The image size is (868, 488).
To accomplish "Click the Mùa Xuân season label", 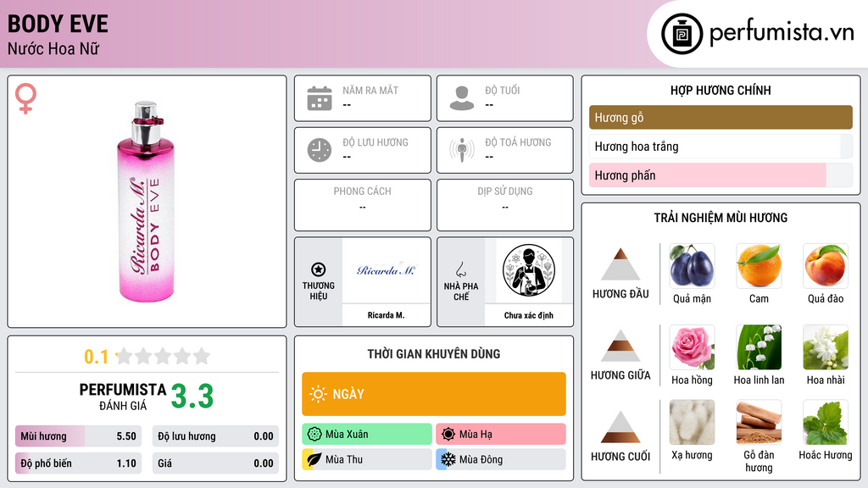I will pos(347,435).
